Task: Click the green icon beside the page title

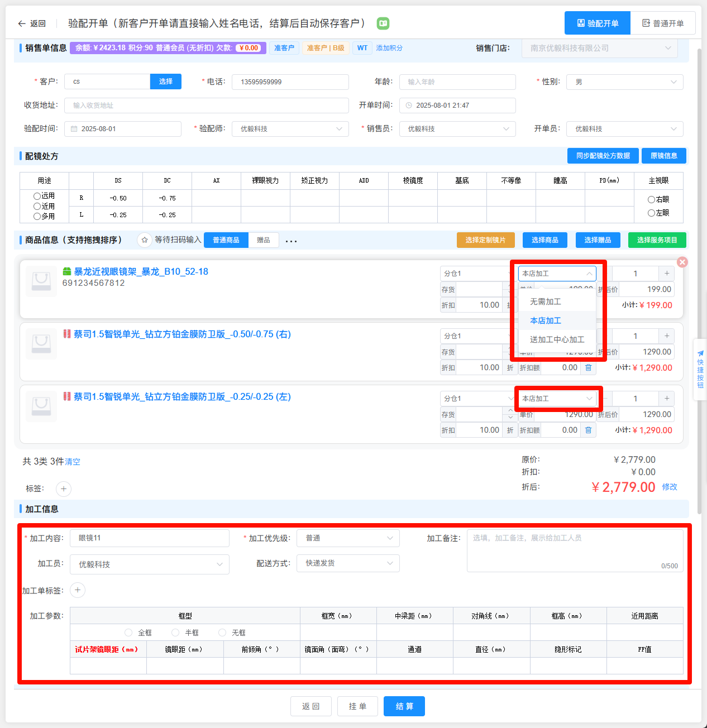Action: [383, 23]
